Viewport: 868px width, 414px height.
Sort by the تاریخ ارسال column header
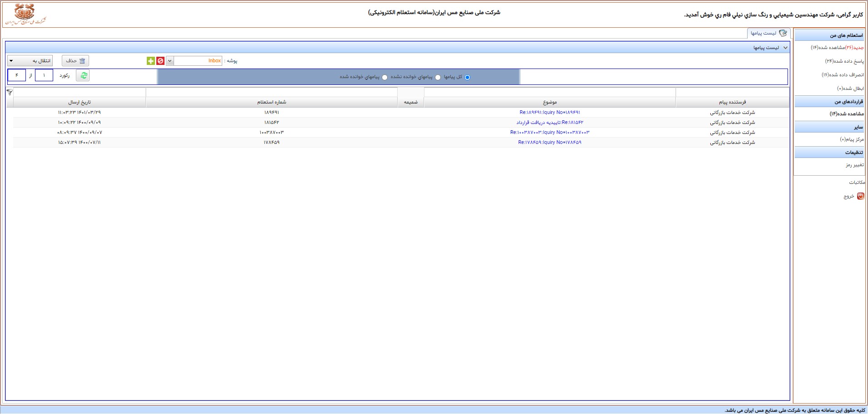pyautogui.click(x=80, y=102)
